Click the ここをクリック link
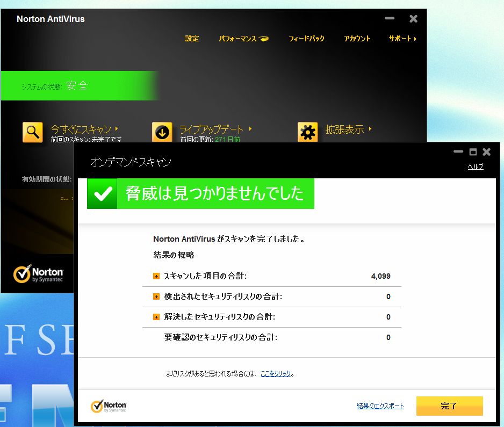 pos(276,374)
